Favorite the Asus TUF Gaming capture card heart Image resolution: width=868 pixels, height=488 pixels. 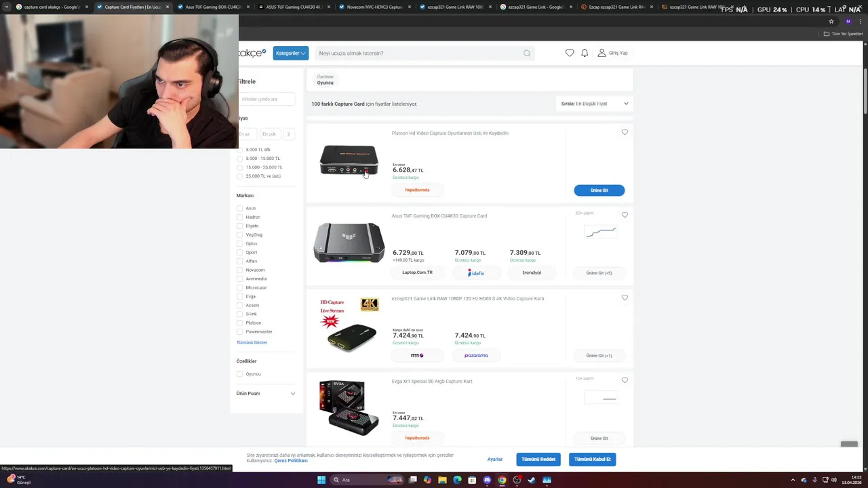coord(625,215)
